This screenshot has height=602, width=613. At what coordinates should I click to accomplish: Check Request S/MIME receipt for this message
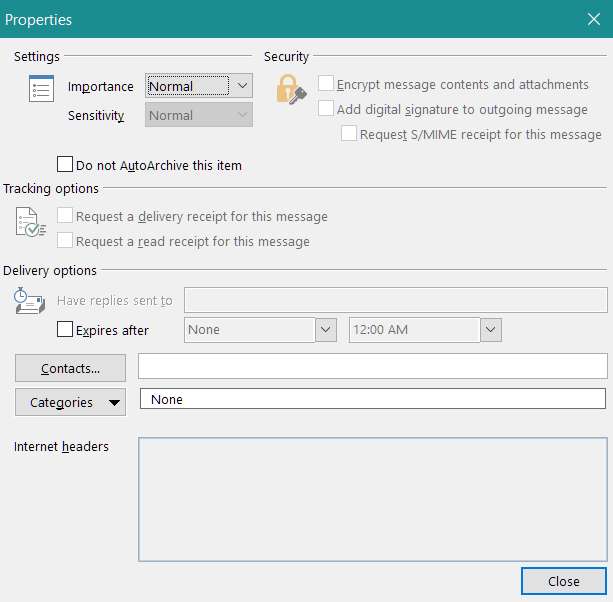point(349,133)
